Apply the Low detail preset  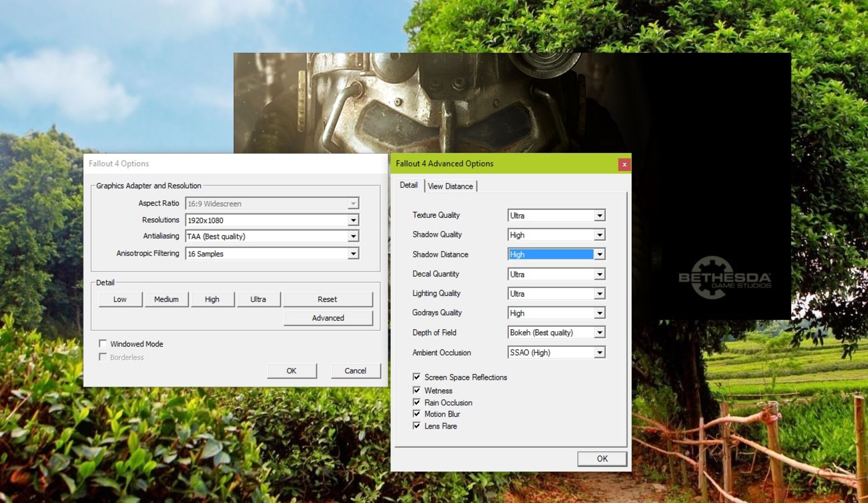point(120,299)
